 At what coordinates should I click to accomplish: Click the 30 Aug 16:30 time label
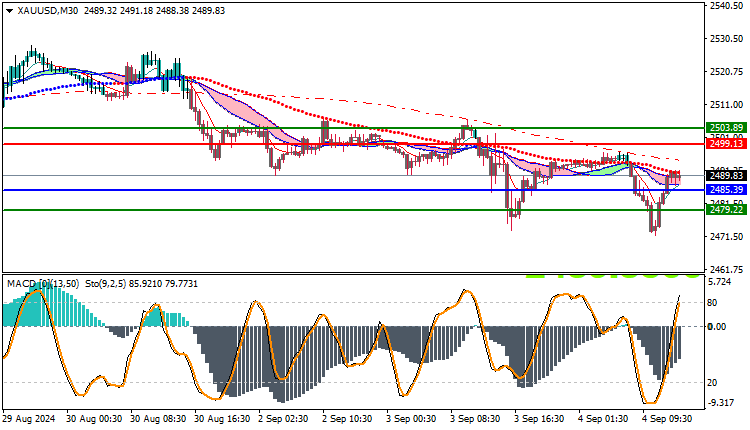[222, 419]
